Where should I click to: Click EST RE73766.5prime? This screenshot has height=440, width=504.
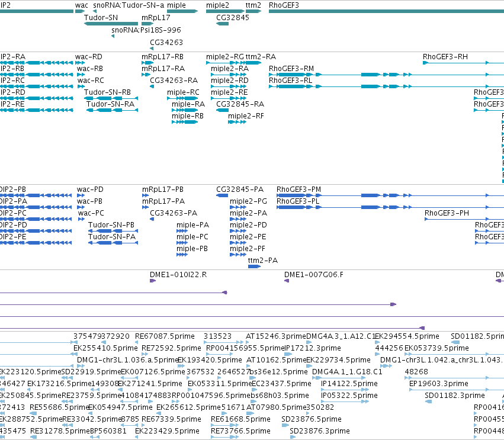241,431
